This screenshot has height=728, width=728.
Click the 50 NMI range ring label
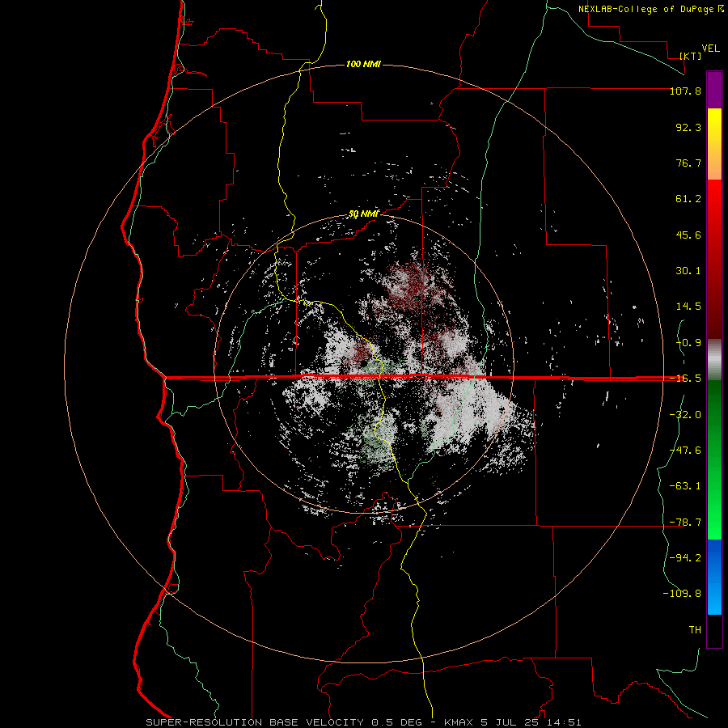(x=364, y=214)
